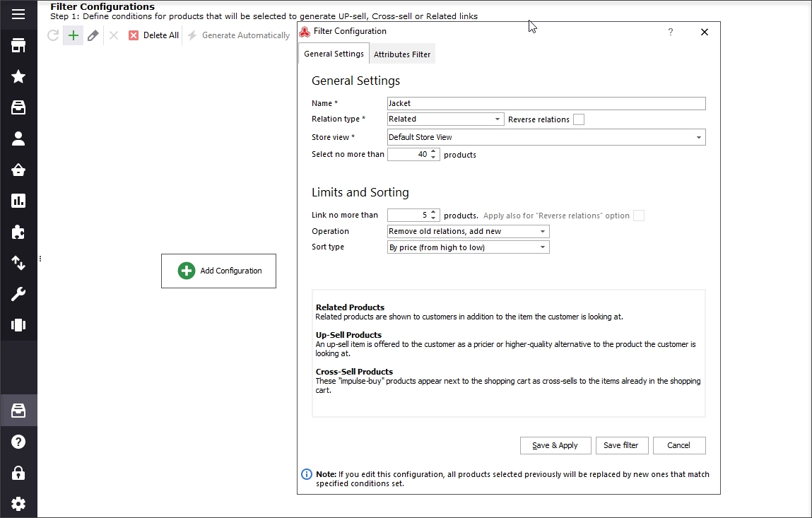The width and height of the screenshot is (812, 518).
Task: Click the blue info icon next to Note
Action: (x=307, y=474)
